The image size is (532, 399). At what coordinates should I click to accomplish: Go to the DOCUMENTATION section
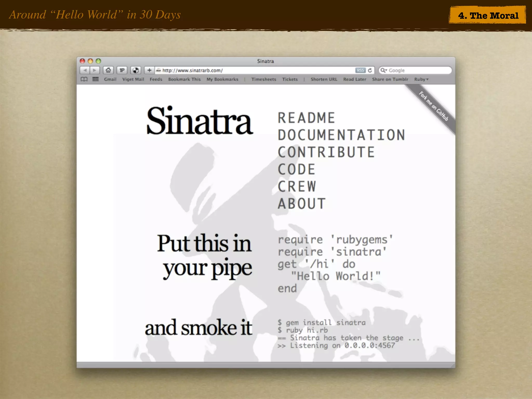pos(341,135)
